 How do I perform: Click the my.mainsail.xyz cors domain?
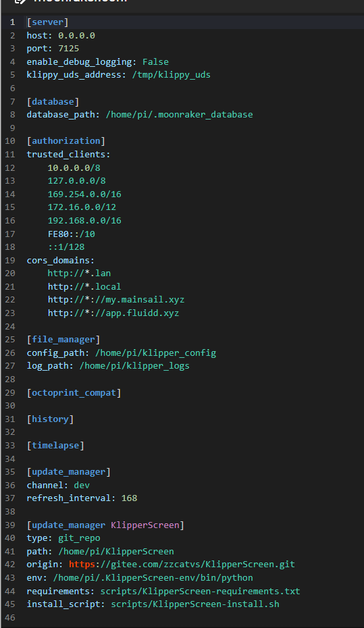pyautogui.click(x=116, y=300)
